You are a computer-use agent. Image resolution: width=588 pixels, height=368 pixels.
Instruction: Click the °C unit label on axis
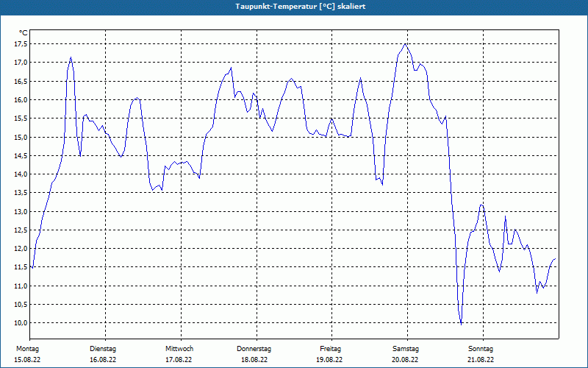coord(24,33)
